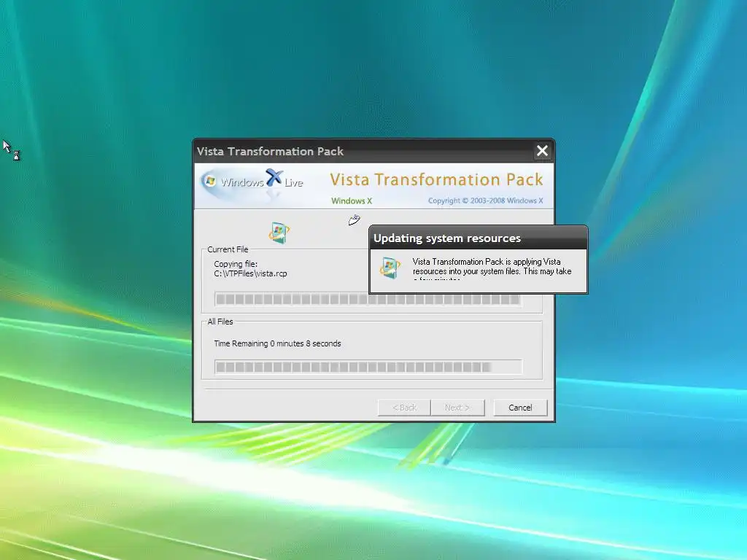Click the 'Copying file:' label
Screen dimensions: 747x560
(236, 264)
